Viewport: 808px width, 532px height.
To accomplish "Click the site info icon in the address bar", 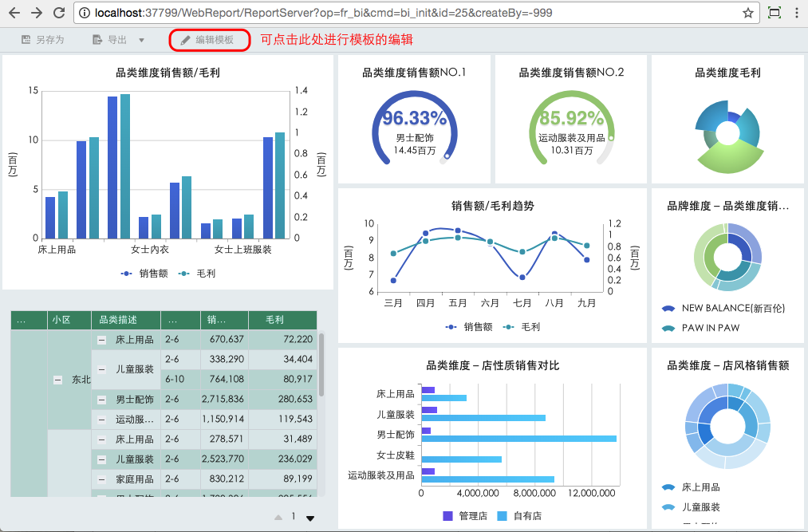I will (84, 13).
